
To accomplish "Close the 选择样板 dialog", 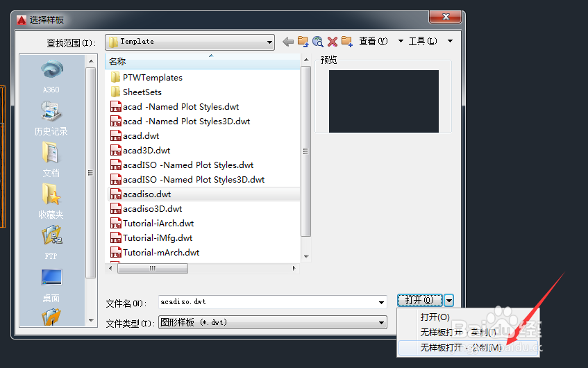I will 446,17.
